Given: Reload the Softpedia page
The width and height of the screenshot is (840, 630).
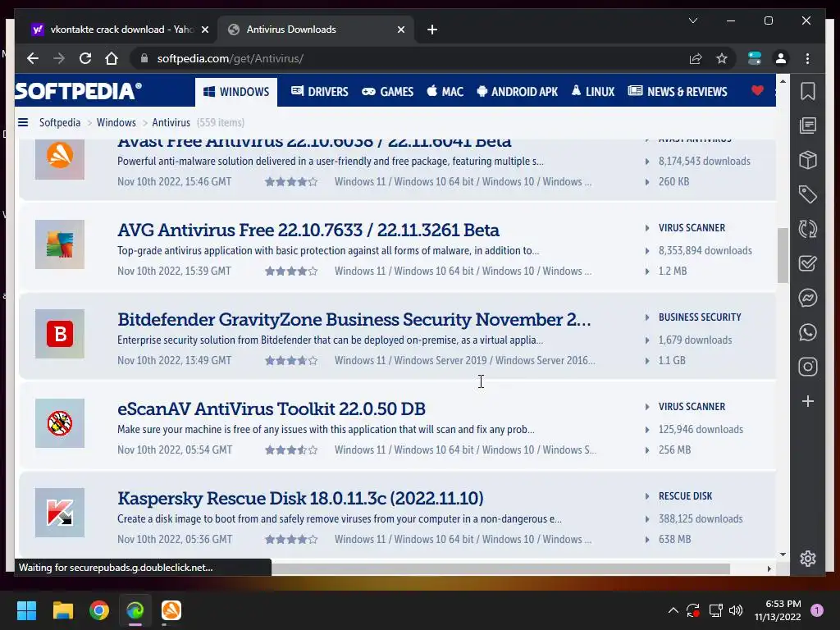Looking at the screenshot, I should coord(85,58).
